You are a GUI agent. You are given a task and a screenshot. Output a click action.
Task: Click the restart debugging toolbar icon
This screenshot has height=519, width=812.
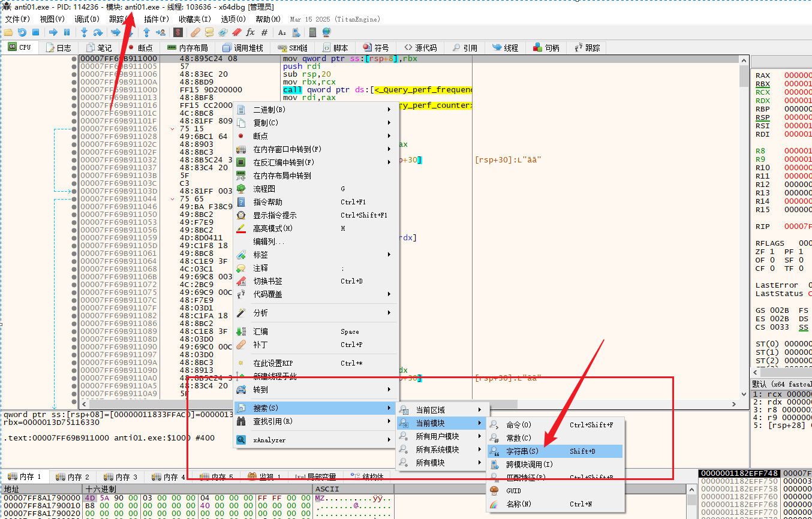[22, 32]
